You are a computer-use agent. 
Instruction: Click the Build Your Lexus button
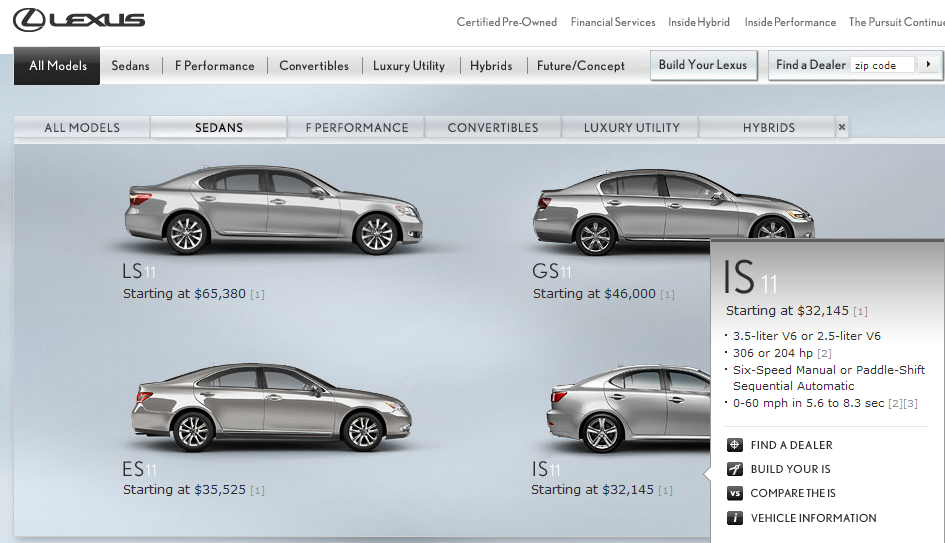tap(702, 65)
